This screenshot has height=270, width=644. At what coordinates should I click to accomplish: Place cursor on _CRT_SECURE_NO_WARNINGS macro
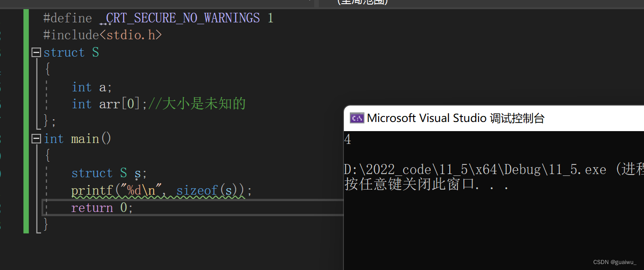[x=180, y=18]
